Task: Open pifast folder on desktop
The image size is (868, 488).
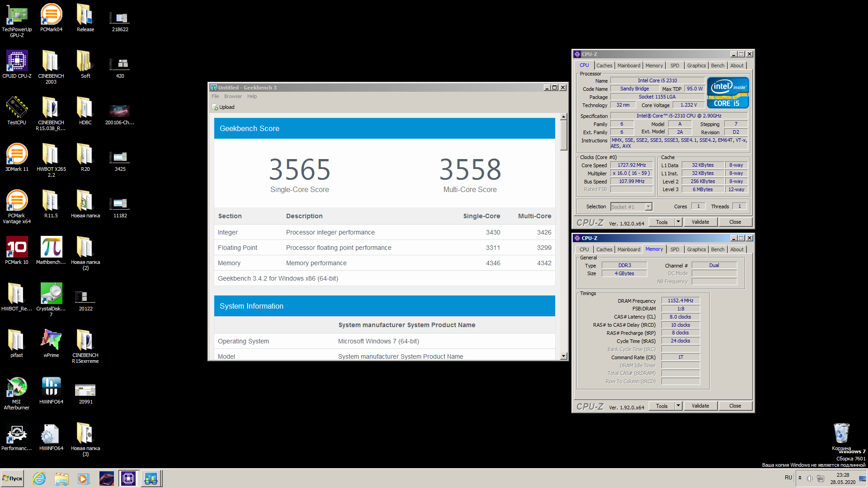Action: click(17, 344)
